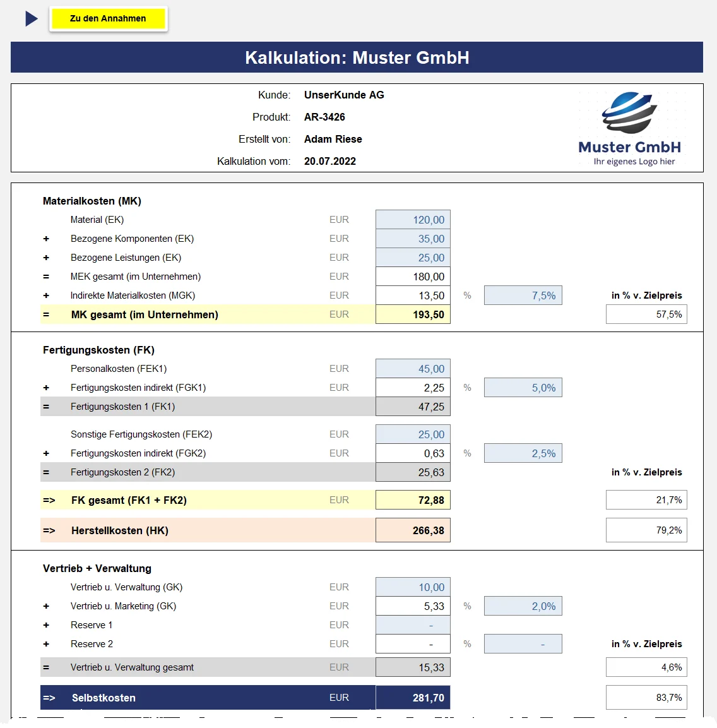This screenshot has height=728, width=717.
Task: Click Herstellkosten total 266,38
Action: (413, 530)
